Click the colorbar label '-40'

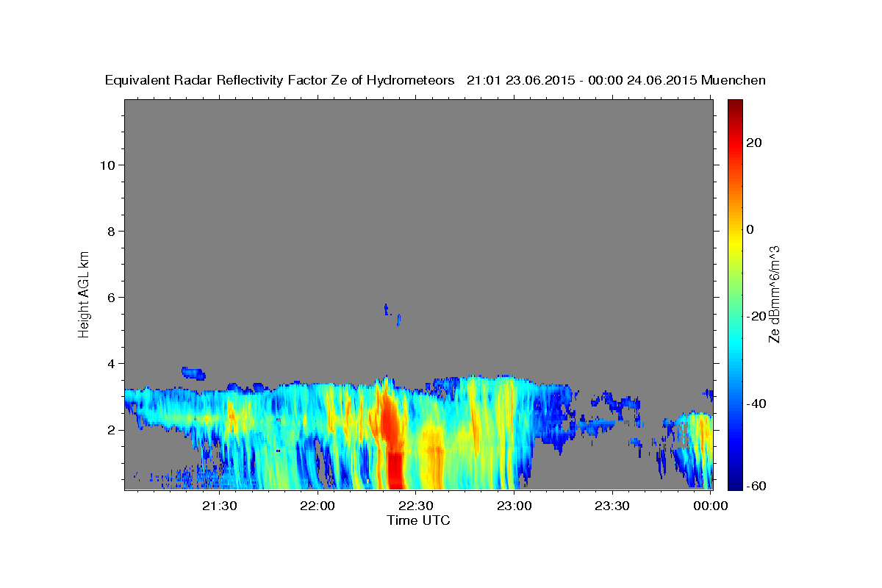(755, 404)
